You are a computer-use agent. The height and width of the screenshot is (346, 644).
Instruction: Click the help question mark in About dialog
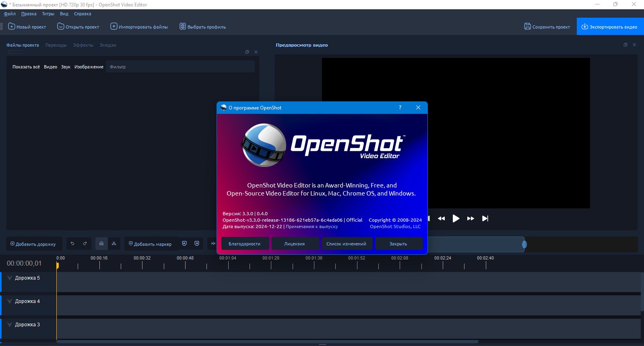tap(400, 107)
